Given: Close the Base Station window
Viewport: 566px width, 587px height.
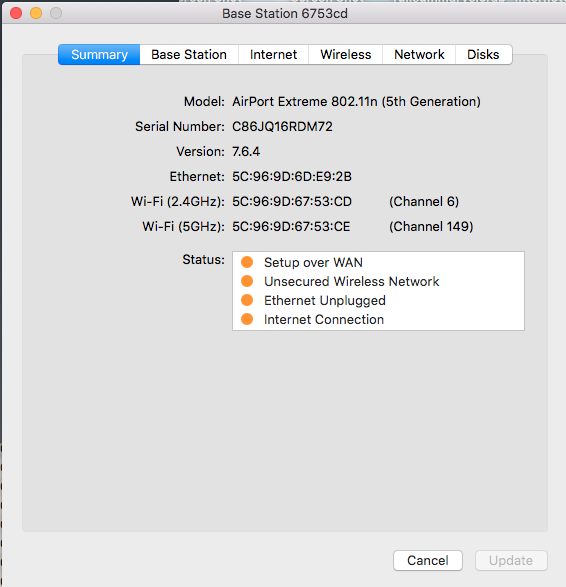Looking at the screenshot, I should [x=16, y=13].
